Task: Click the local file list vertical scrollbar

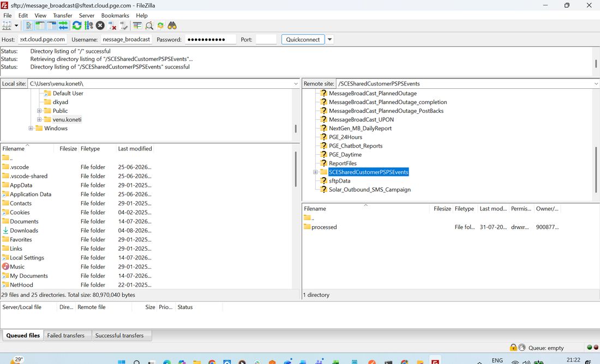Action: (296, 169)
